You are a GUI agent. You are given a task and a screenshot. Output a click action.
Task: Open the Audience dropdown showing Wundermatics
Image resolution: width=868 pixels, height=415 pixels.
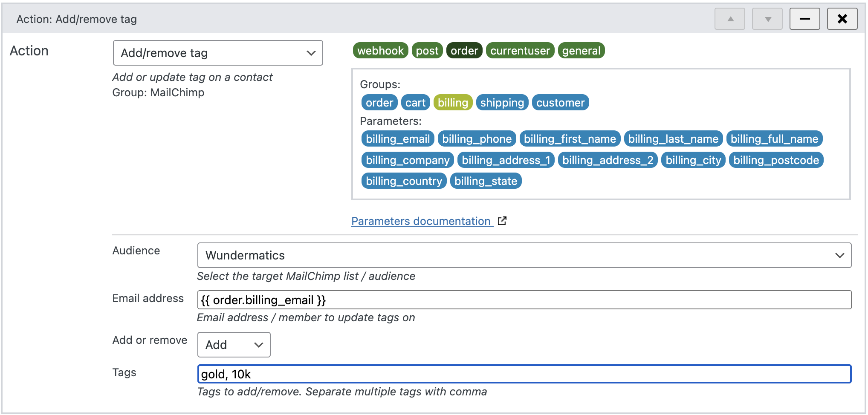524,255
